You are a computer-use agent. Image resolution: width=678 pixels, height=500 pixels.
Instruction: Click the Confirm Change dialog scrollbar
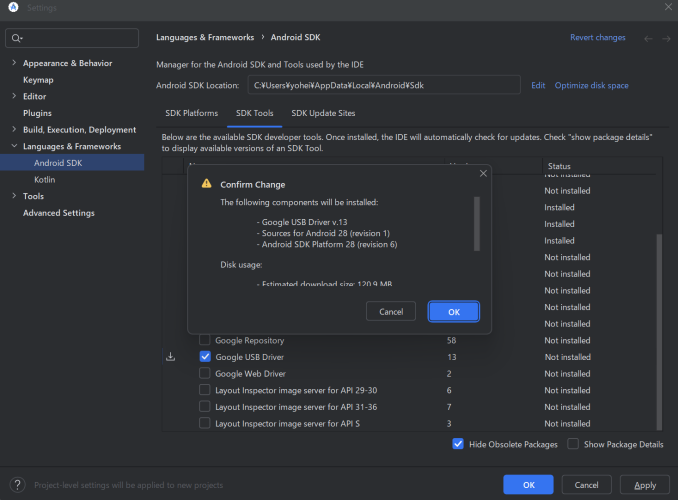point(477,224)
